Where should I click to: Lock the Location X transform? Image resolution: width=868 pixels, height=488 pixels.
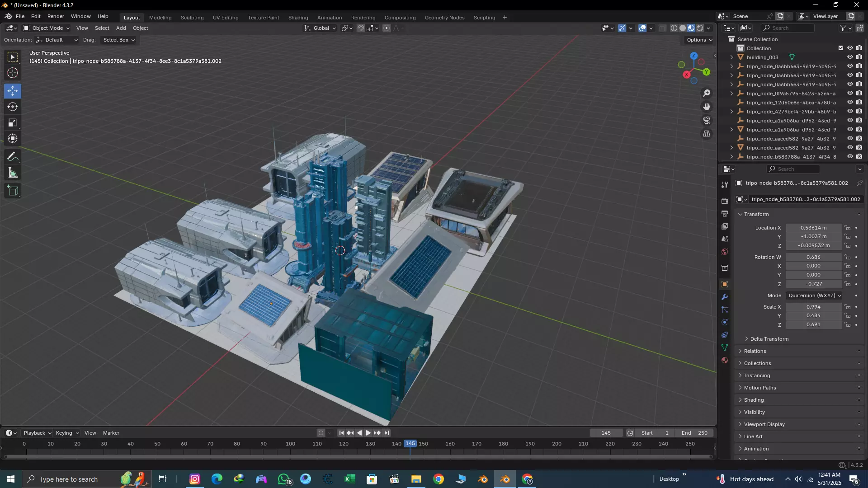(x=848, y=228)
